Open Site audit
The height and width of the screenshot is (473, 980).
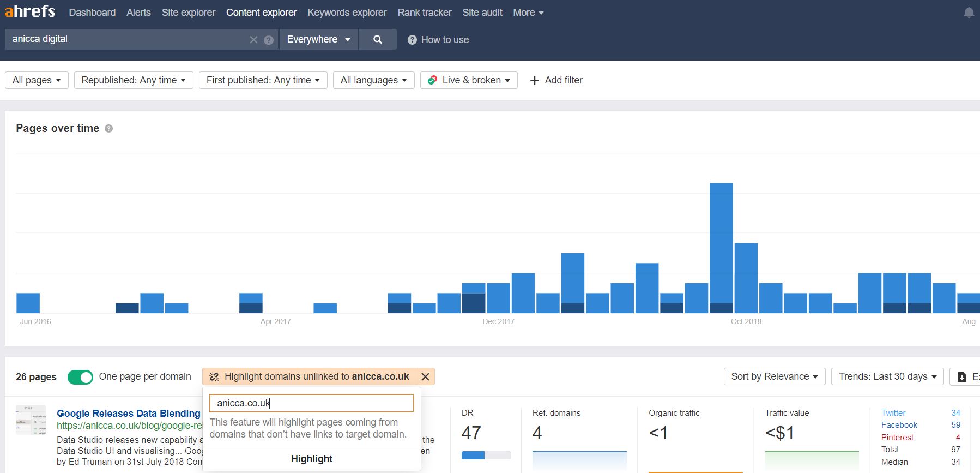(482, 13)
